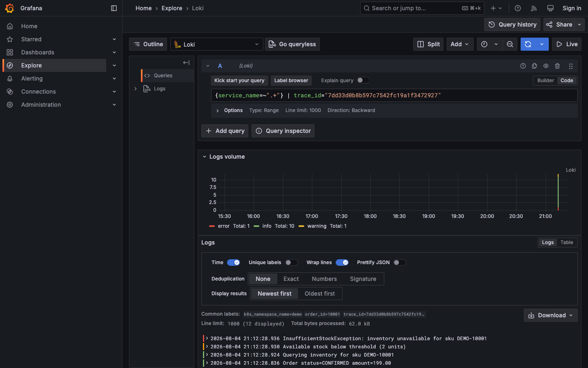Click the green info legend swatch

256,226
